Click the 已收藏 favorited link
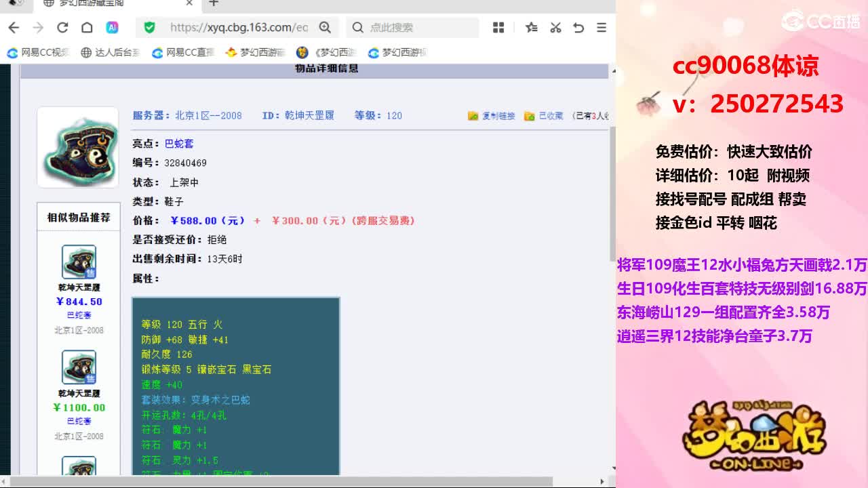 (544, 116)
